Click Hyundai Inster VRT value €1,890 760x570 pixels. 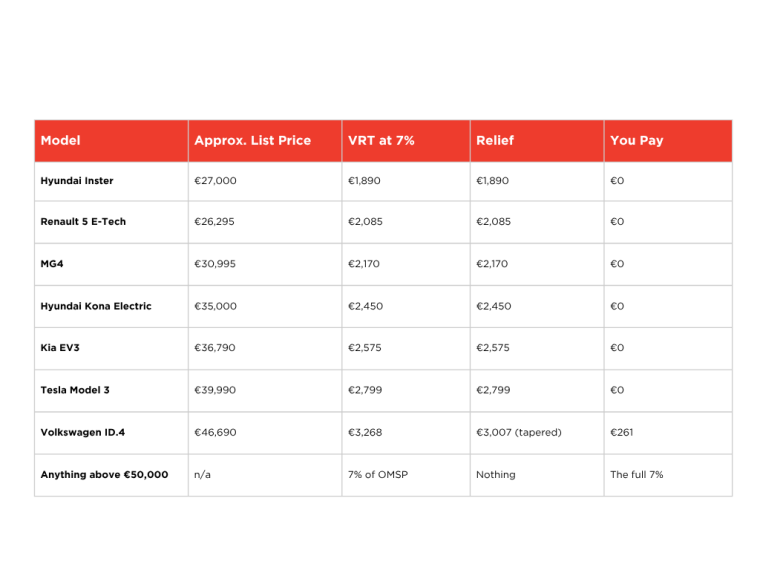(x=364, y=181)
